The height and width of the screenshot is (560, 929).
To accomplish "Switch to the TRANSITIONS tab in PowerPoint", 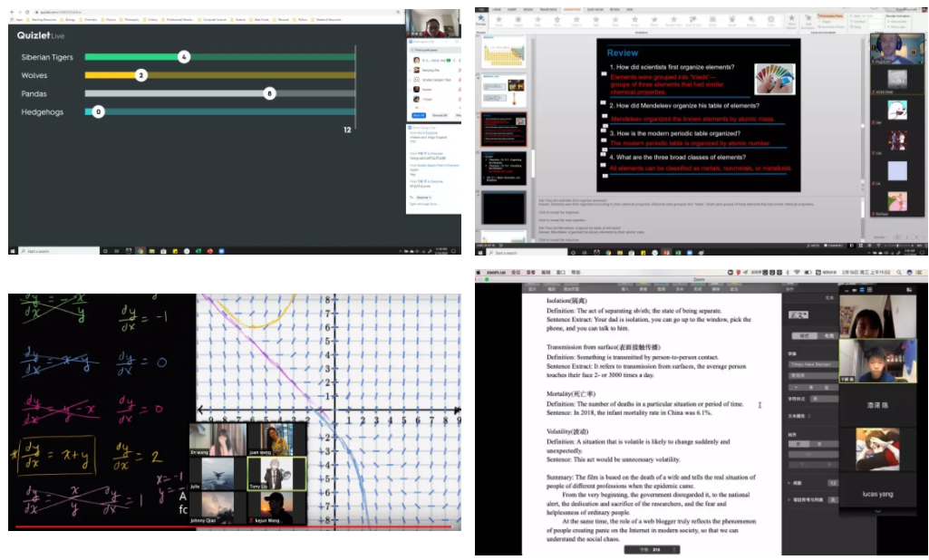I will [548, 9].
